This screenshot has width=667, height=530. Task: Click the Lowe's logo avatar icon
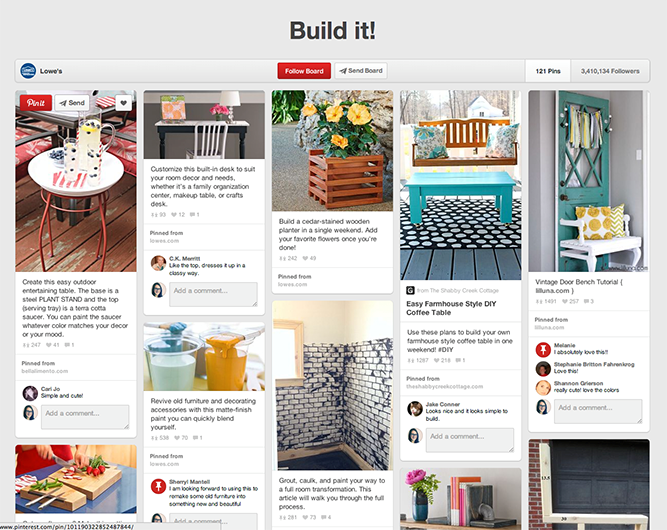28,71
